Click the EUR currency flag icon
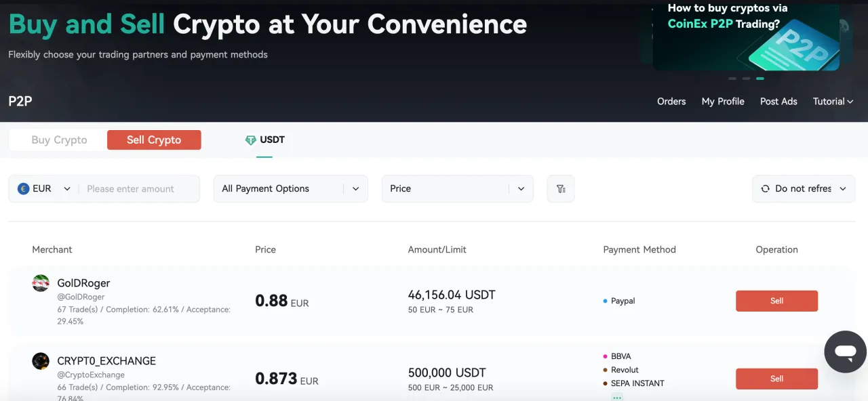Screen dimensions: 868x401 24,189
